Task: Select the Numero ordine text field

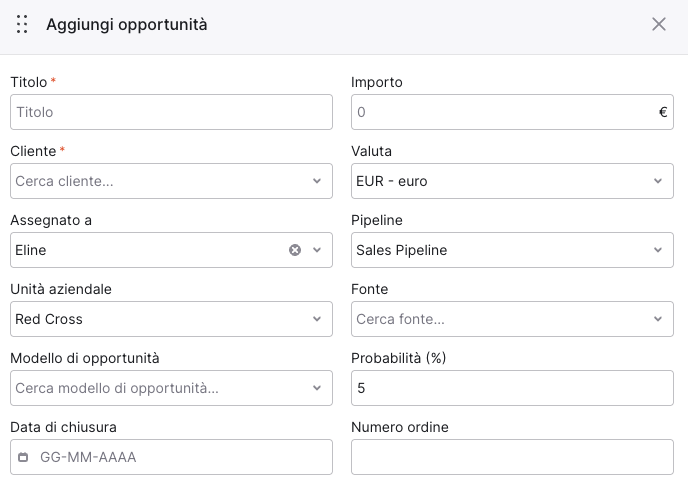Action: click(x=512, y=457)
